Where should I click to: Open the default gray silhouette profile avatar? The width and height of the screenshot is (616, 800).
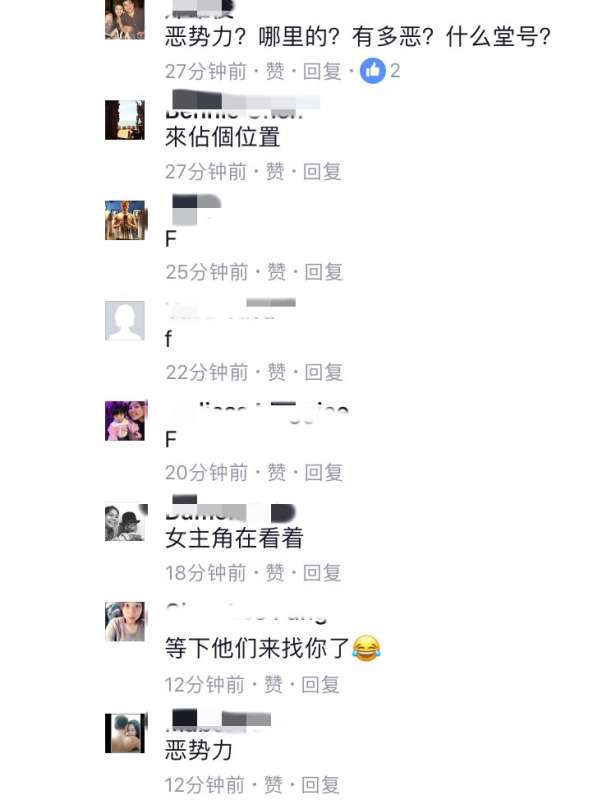pos(125,321)
